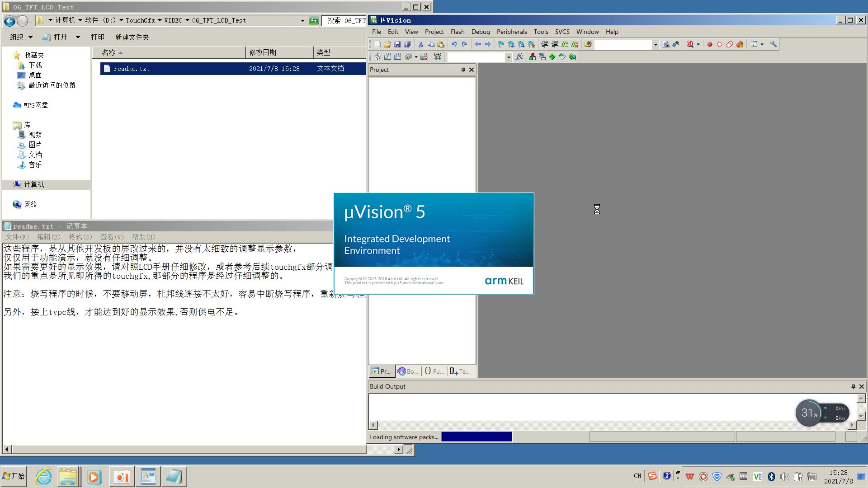
Task: Open the Debug menu in µVision
Action: click(x=481, y=32)
